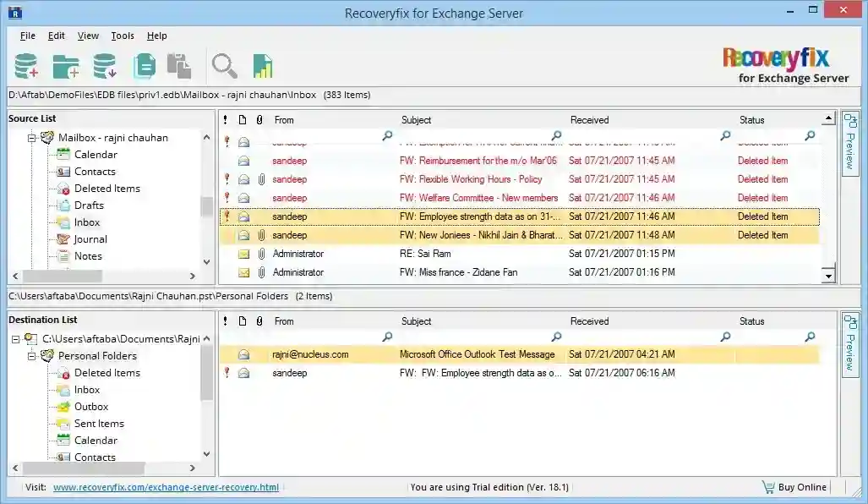Click Source List horizontal scrollbar left arrow
868x504 pixels.
[15, 276]
